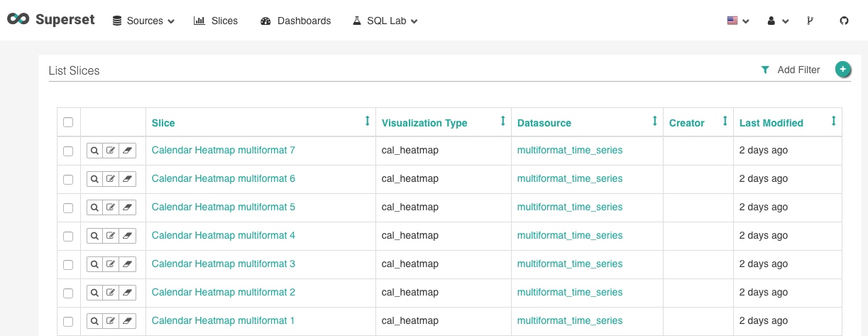
Task: Sort by Datasource column arrow
Action: pyautogui.click(x=654, y=121)
